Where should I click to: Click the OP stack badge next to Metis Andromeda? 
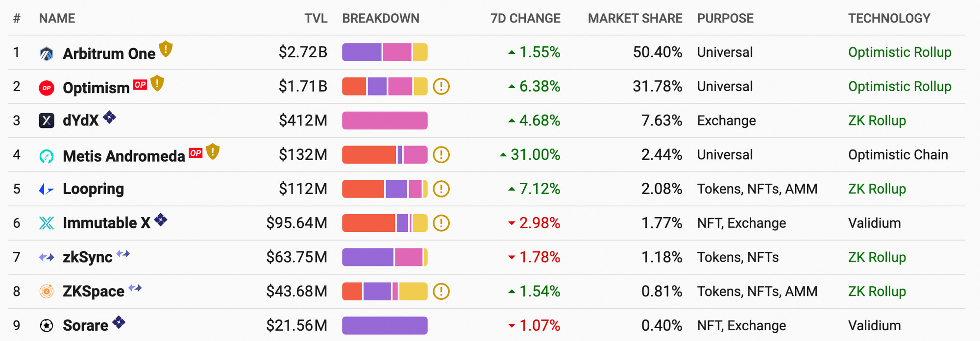(196, 153)
